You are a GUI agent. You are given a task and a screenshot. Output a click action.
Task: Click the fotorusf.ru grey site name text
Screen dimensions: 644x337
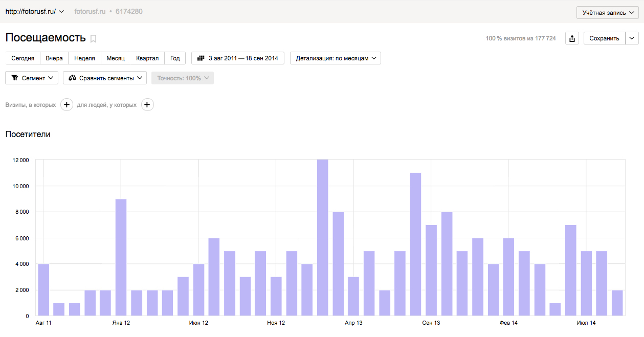coord(90,11)
